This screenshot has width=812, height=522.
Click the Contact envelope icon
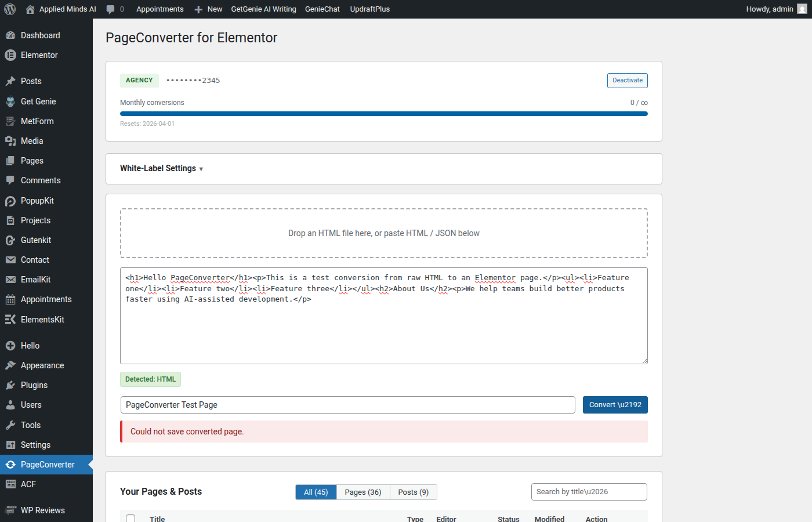click(10, 260)
